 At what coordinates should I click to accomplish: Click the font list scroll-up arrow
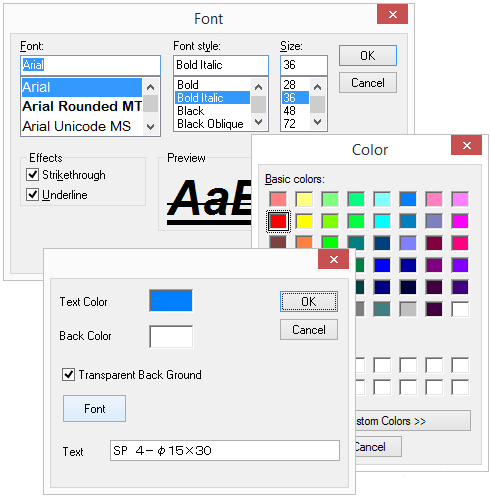[150, 88]
